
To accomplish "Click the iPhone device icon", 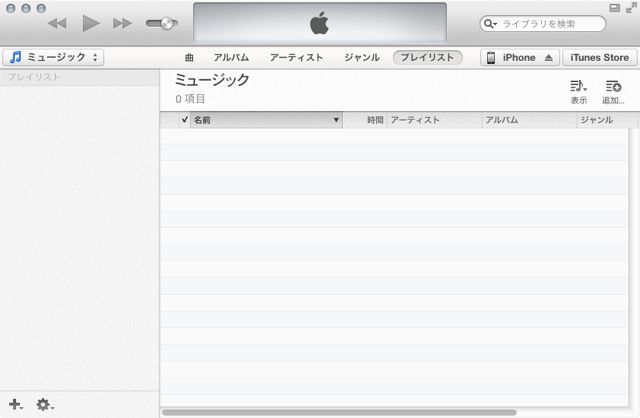I will coord(491,58).
